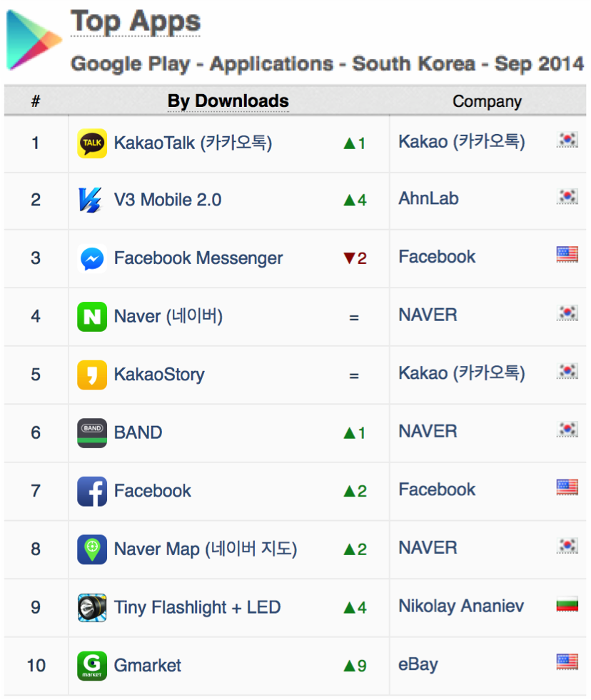Open the Nikolay Ananiev company link
Screen dimensions: 591x700
[x=461, y=607]
